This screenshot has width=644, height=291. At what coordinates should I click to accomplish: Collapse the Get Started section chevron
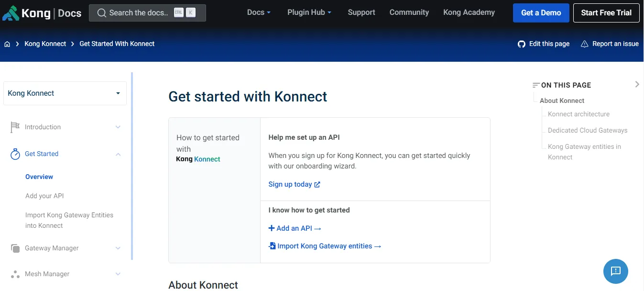click(x=118, y=154)
